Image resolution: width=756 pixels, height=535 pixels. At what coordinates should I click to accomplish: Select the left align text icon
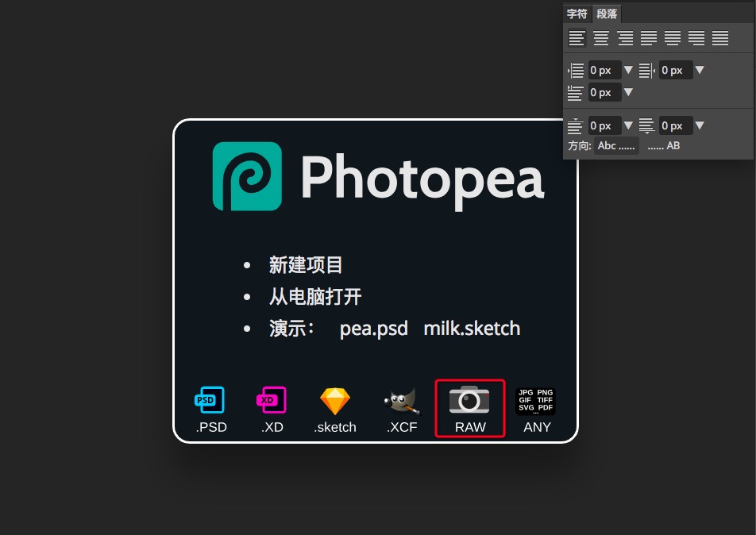click(x=577, y=38)
